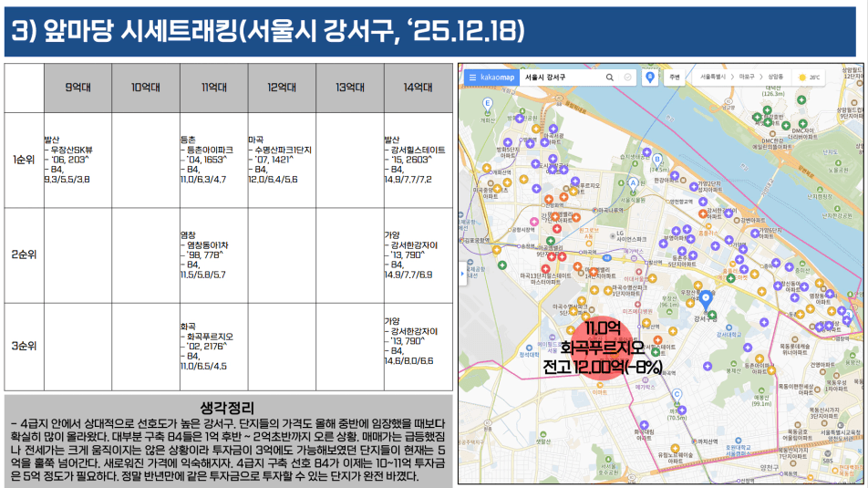Click the blue location pin button in toolbar

pyautogui.click(x=650, y=78)
